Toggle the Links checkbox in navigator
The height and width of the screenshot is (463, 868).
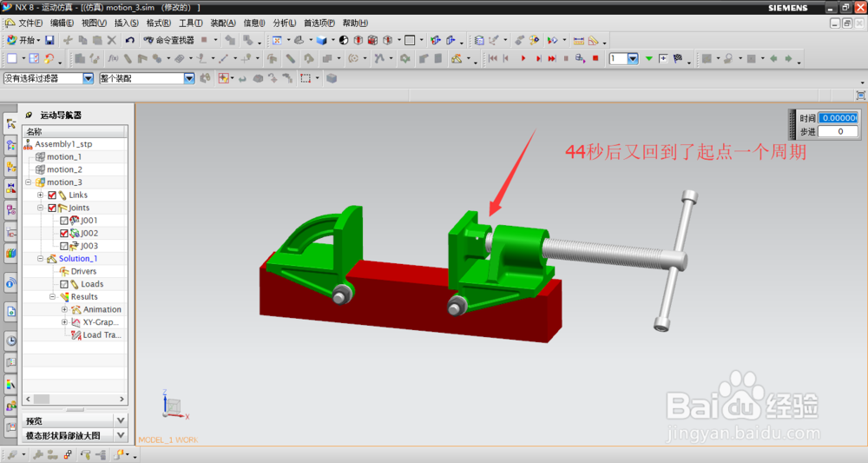click(52, 195)
